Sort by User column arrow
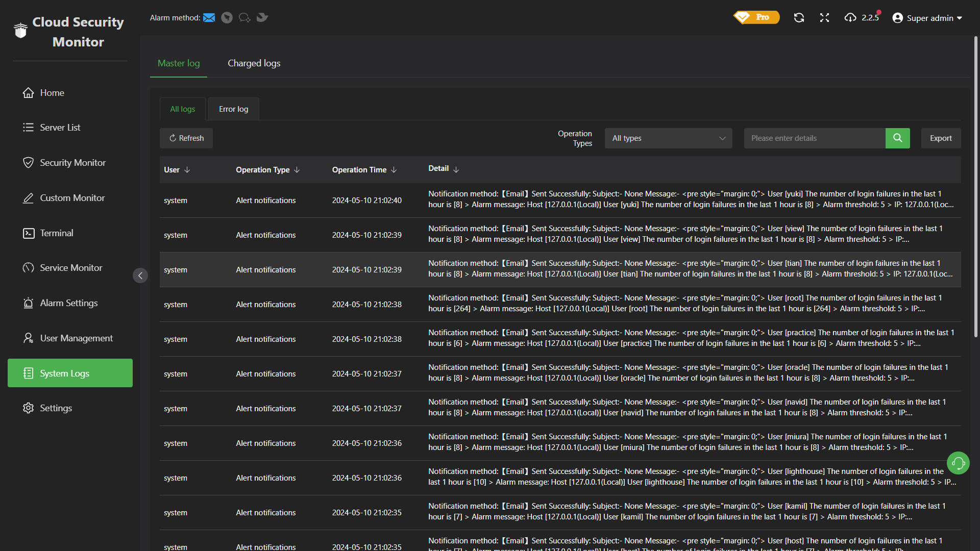The image size is (980, 551). 187,170
